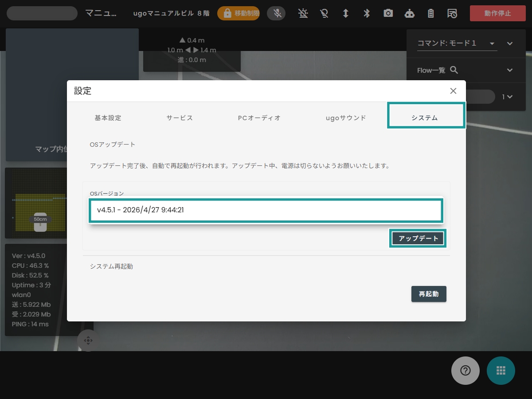Click the schedule calendar-clock icon
This screenshot has height=399, width=532.
pos(452,13)
